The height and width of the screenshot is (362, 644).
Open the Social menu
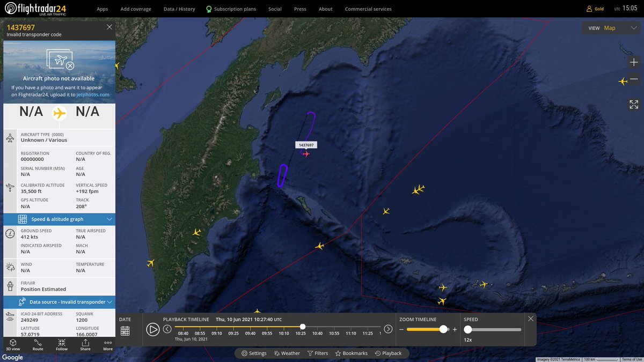pyautogui.click(x=275, y=9)
